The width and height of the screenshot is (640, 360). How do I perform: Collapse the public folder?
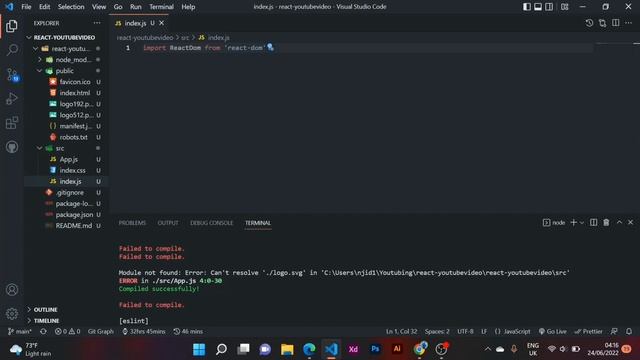[x=65, y=71]
